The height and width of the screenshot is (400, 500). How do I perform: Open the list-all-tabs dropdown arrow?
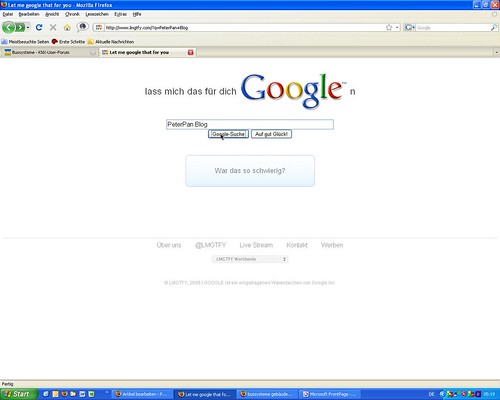(496, 52)
